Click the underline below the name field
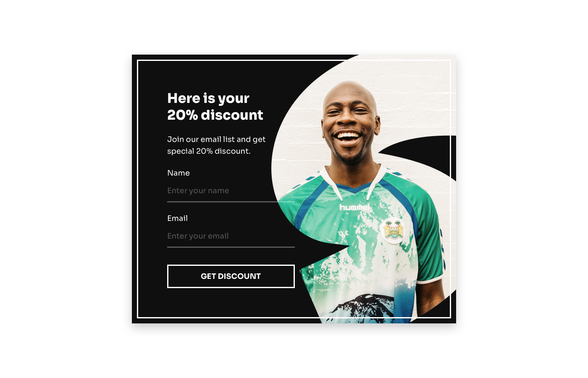The image size is (588, 378). [231, 202]
